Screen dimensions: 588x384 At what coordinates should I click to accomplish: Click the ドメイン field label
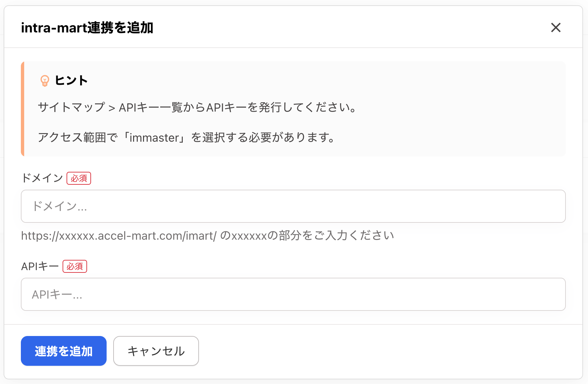[x=42, y=178]
